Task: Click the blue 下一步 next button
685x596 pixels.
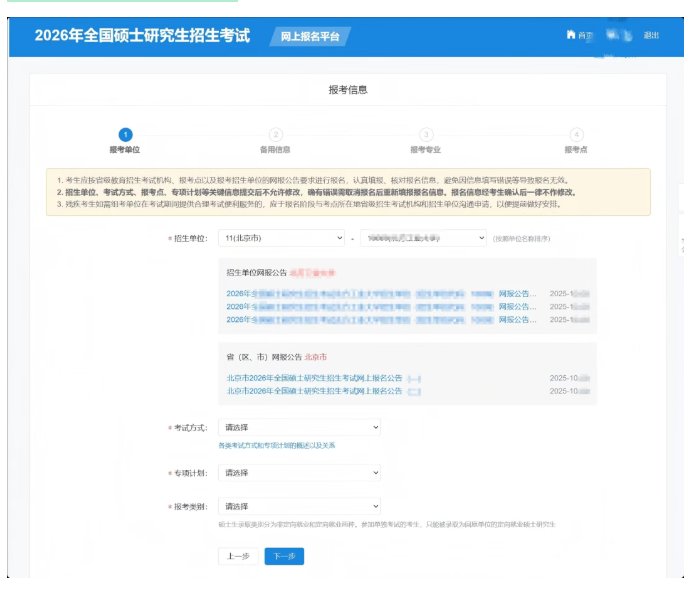Action: (284, 556)
